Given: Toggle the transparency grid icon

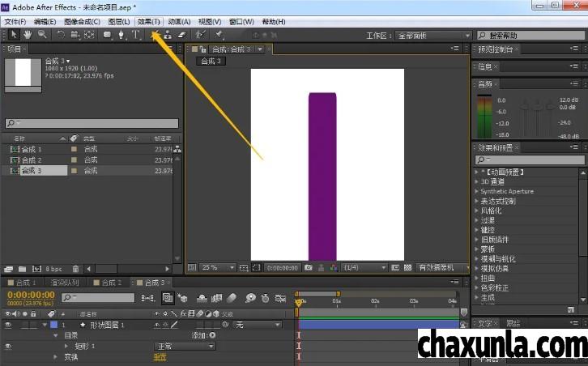Looking at the screenshot, I should [408, 268].
